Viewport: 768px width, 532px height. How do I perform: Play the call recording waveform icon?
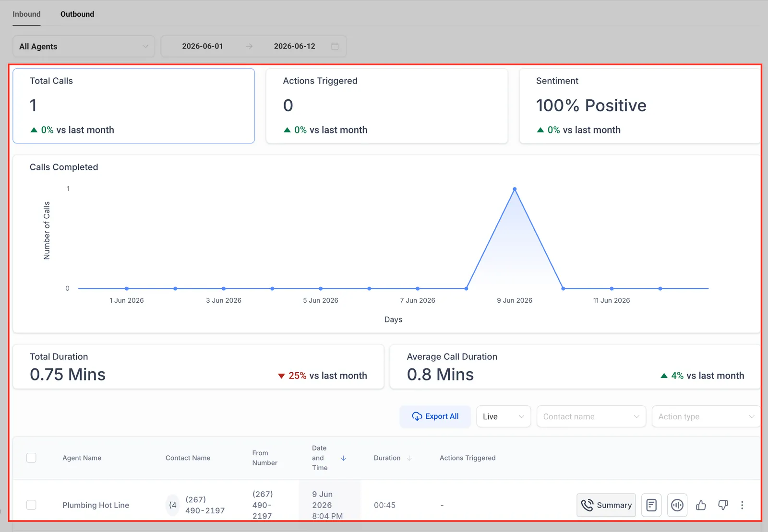677,505
